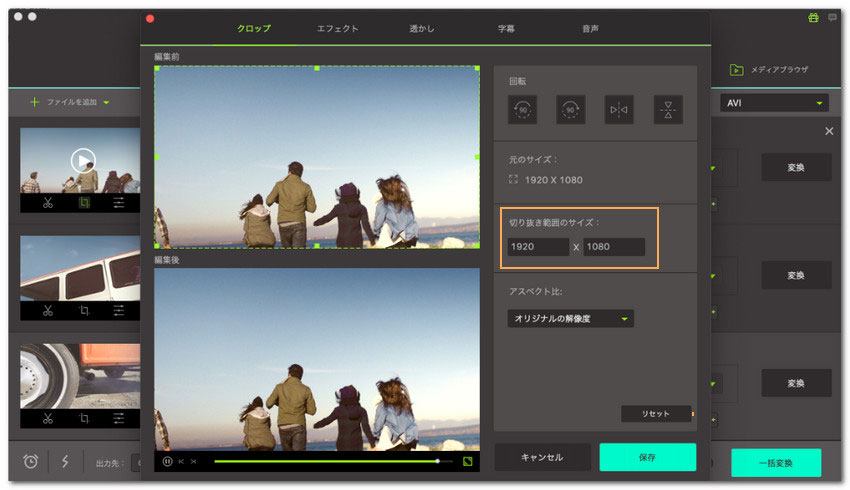
Task: Click the original size text 1920 X 1080
Action: coord(553,180)
